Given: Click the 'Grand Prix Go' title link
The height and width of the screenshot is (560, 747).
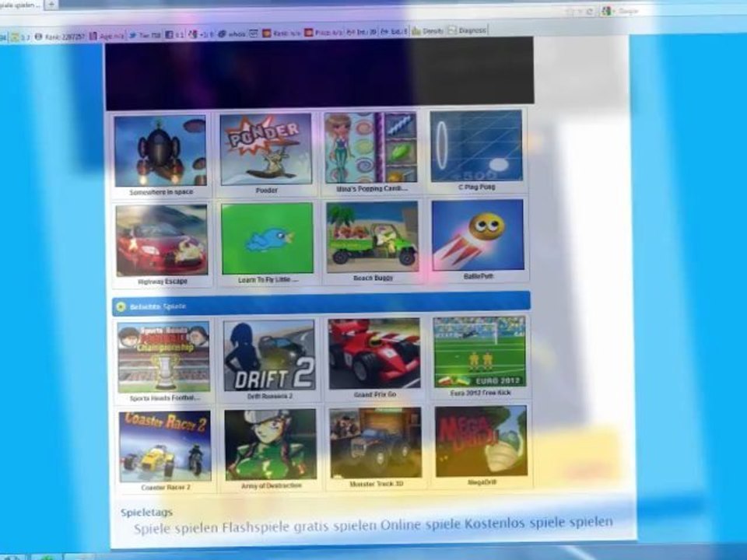Looking at the screenshot, I should (375, 395).
